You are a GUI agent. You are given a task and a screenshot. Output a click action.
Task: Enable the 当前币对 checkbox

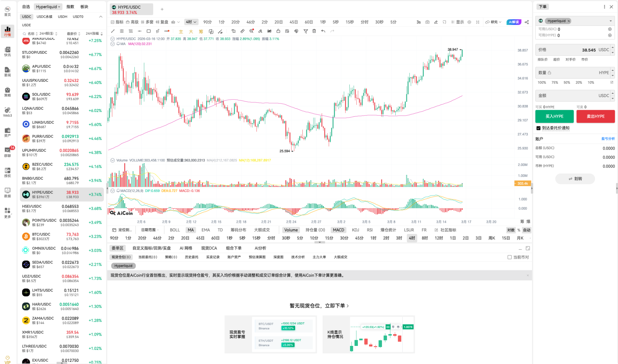click(x=510, y=257)
